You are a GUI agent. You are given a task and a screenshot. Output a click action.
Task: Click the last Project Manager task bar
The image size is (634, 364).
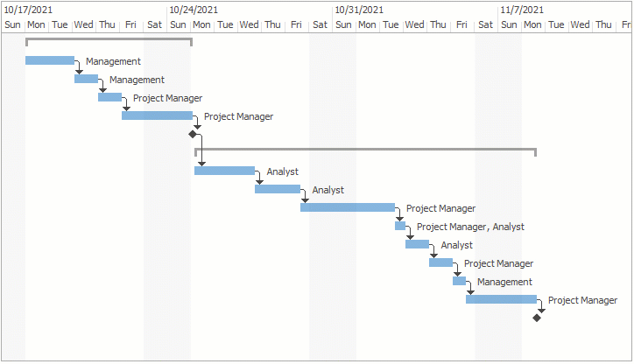(501, 299)
